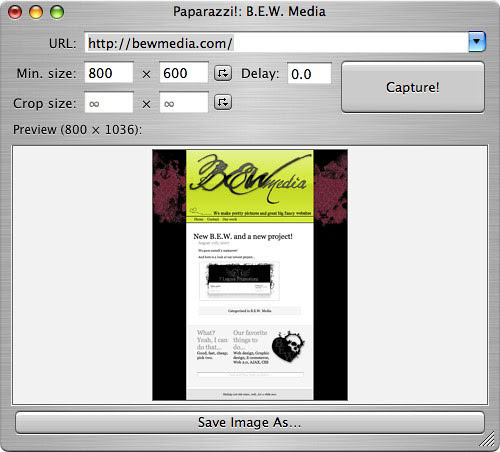Click the "Min. size:" label
The image size is (500, 452).
coord(46,73)
